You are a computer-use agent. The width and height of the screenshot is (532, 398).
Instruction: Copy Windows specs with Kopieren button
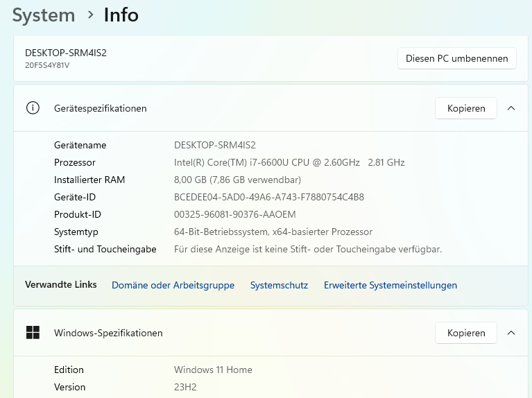coord(466,333)
